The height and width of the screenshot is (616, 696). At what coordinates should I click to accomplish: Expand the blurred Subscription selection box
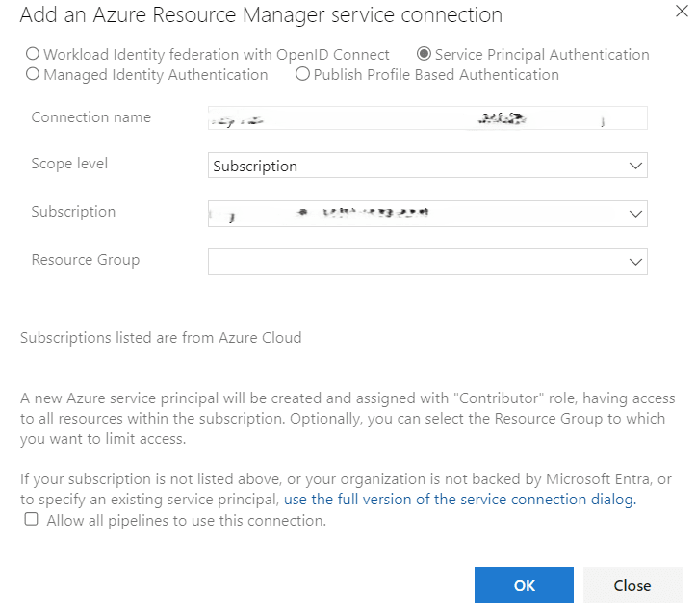coord(414,213)
